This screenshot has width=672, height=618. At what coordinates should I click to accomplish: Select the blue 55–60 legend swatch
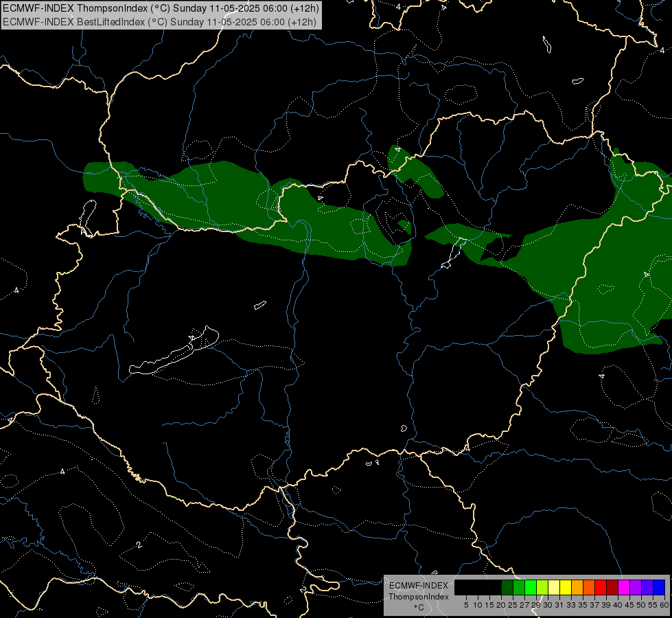click(659, 587)
